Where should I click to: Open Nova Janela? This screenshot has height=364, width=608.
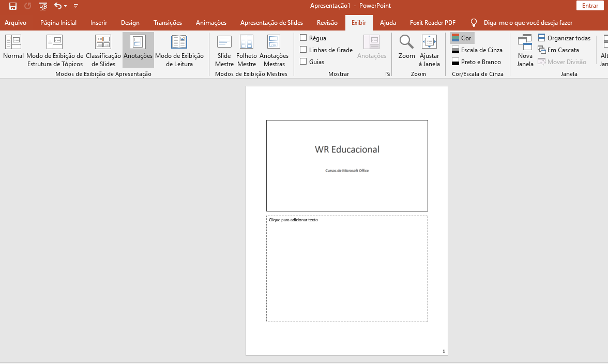pyautogui.click(x=525, y=49)
